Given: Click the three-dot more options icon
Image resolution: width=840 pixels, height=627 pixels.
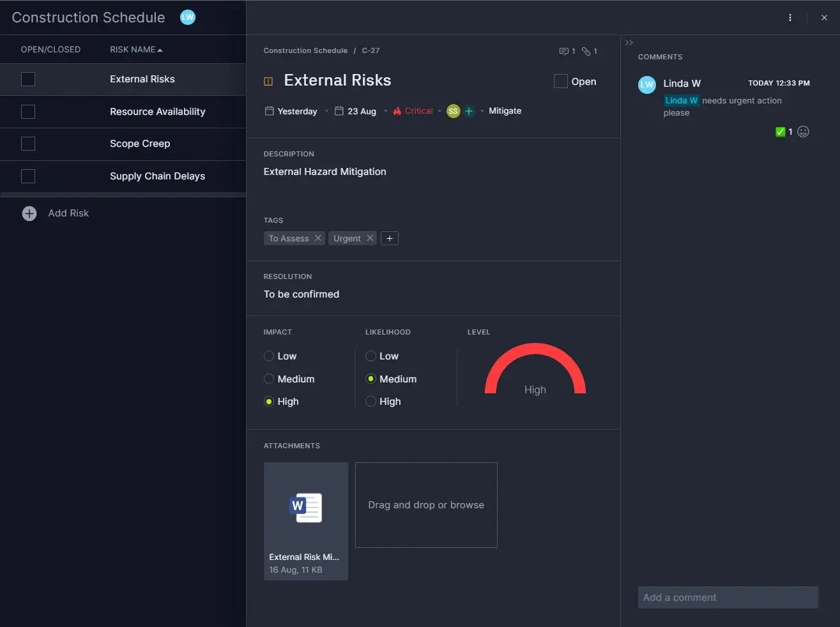Looking at the screenshot, I should click(x=790, y=18).
